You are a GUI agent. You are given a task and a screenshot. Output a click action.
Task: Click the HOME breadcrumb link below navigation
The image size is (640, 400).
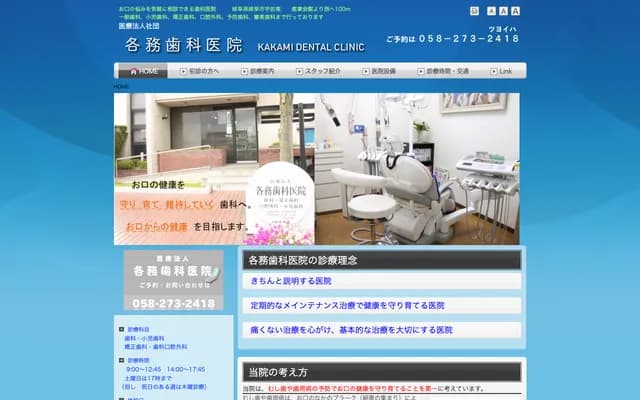coord(121,87)
